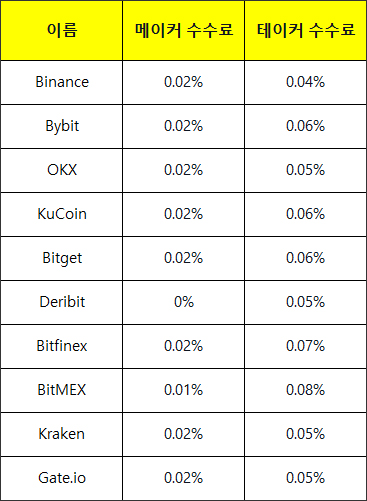Click Bybit's 0.06% taker fee cell
367x501 pixels.
point(305,126)
